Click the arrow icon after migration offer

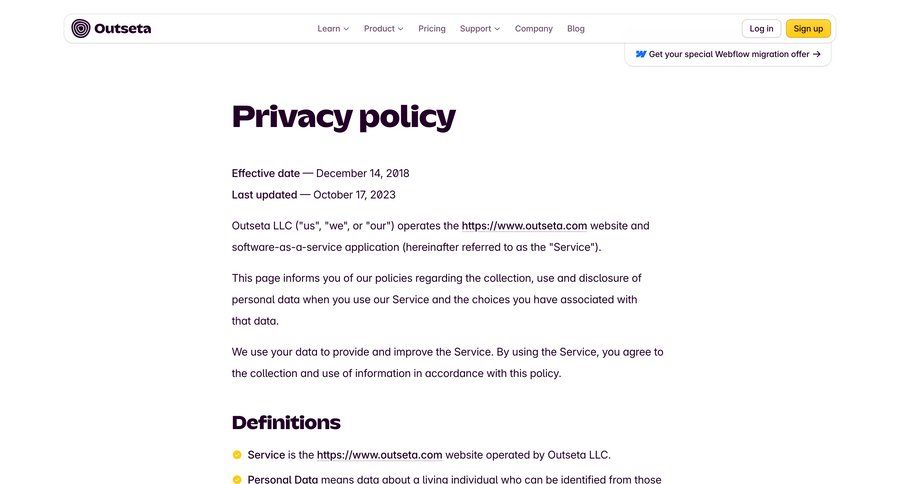click(x=817, y=55)
